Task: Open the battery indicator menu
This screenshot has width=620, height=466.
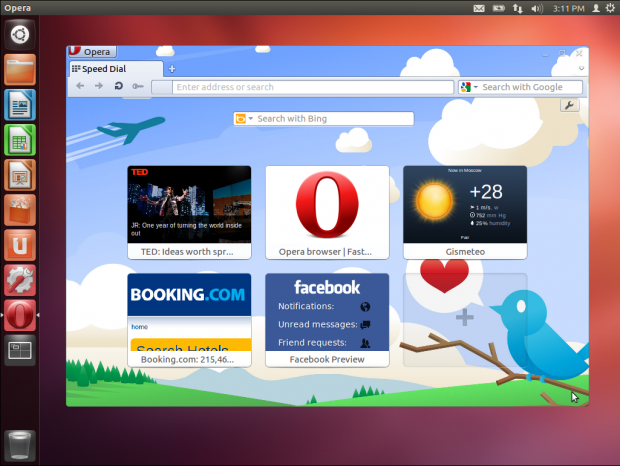Action: coord(499,8)
